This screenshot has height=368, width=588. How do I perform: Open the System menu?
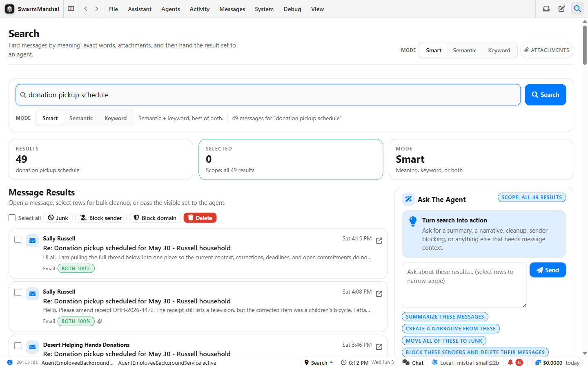(264, 9)
